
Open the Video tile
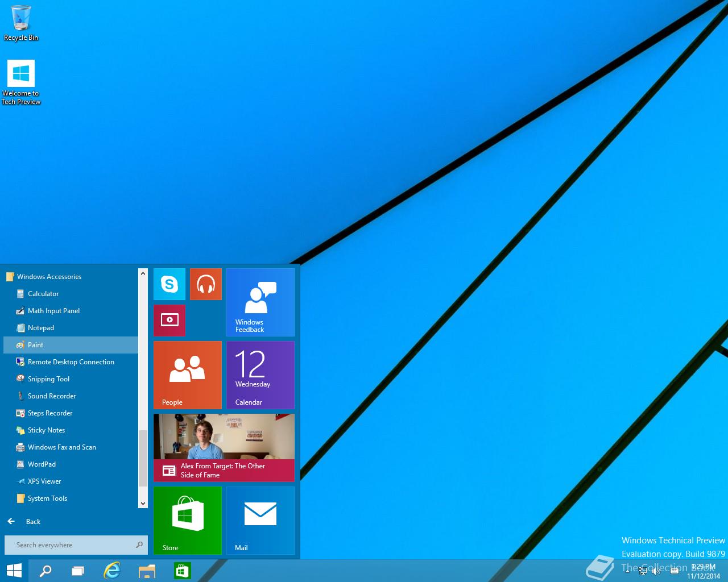169,321
